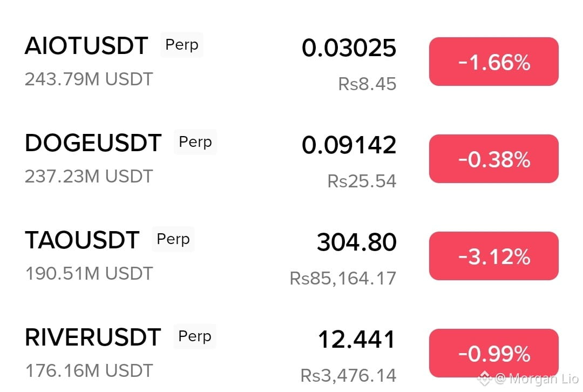Tap the Perp tag beside AIOTUSDT
The width and height of the screenshot is (583, 392).
[182, 45]
